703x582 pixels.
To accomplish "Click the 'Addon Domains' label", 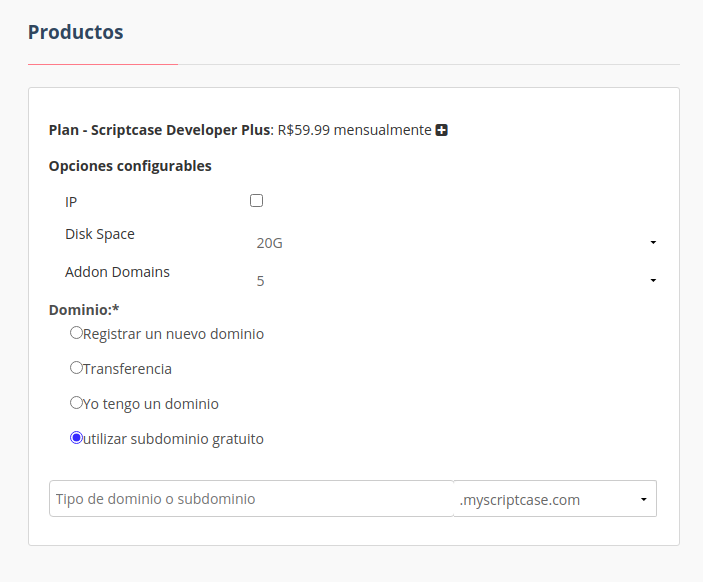I will [117, 272].
